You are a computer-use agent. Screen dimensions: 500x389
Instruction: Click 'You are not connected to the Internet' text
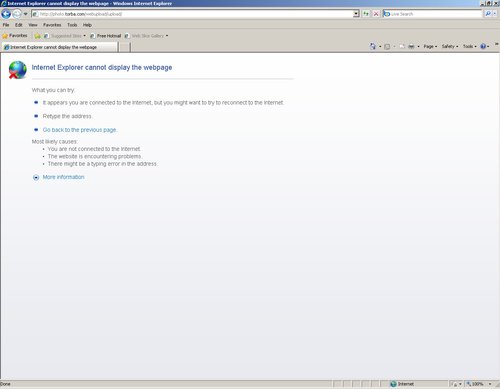tap(94, 149)
